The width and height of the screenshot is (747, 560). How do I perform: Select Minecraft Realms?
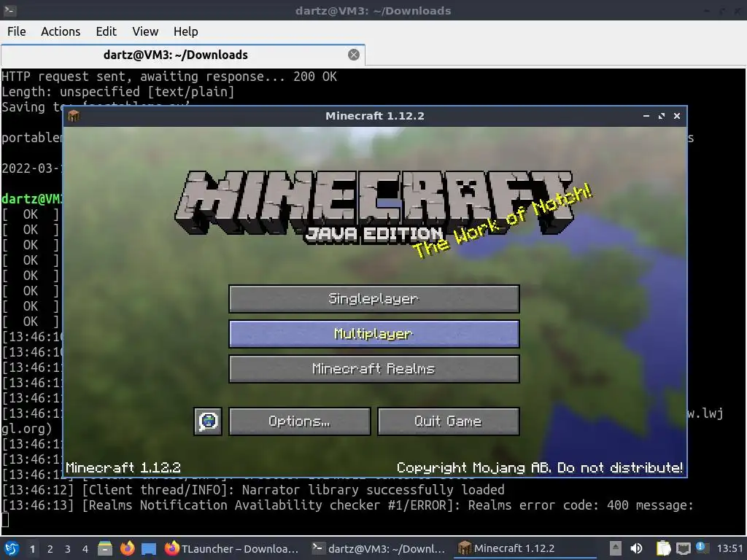(x=374, y=368)
